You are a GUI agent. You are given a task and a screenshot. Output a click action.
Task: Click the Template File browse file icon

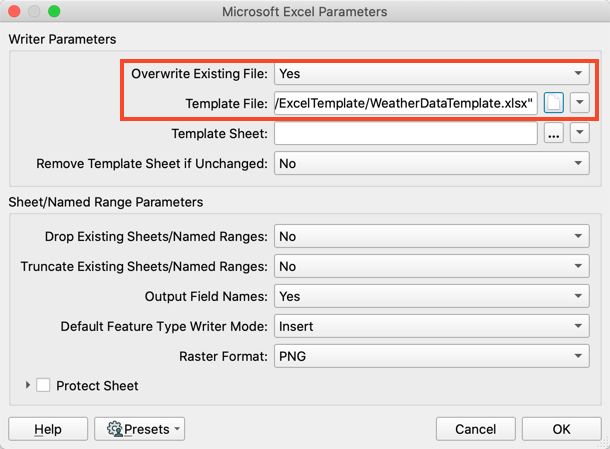click(x=554, y=103)
